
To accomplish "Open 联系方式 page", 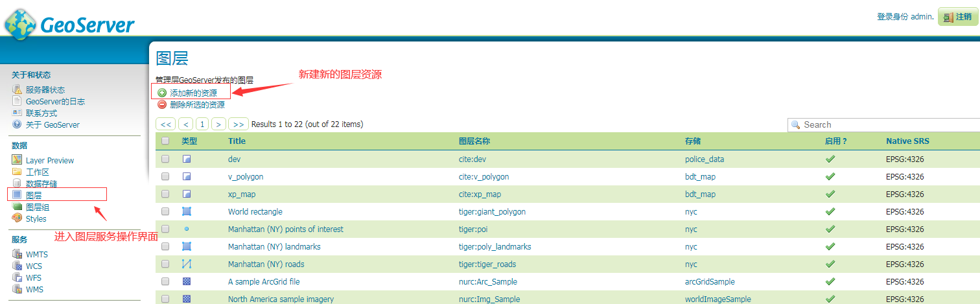I will pos(41,113).
